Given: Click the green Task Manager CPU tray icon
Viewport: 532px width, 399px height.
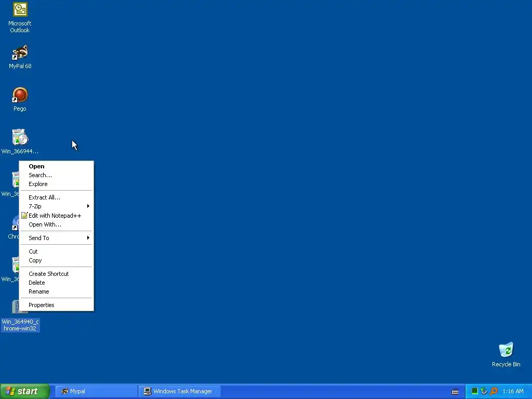Looking at the screenshot, I should click(x=475, y=391).
